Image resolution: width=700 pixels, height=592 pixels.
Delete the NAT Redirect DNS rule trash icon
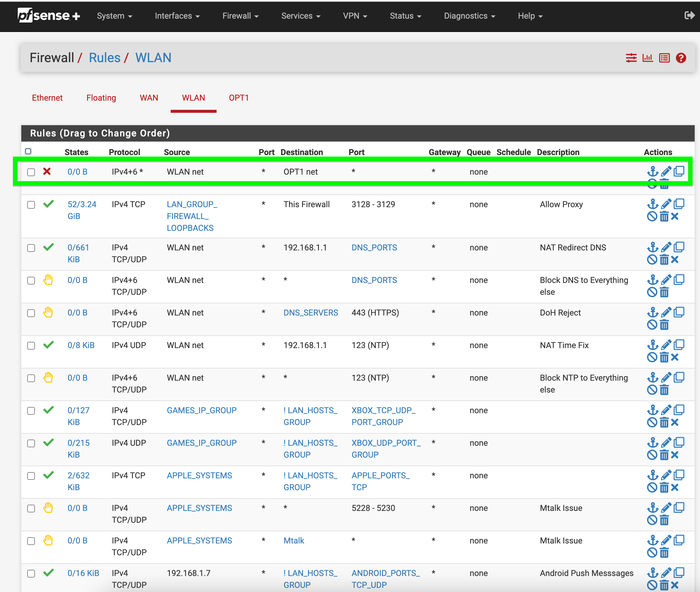[664, 260]
